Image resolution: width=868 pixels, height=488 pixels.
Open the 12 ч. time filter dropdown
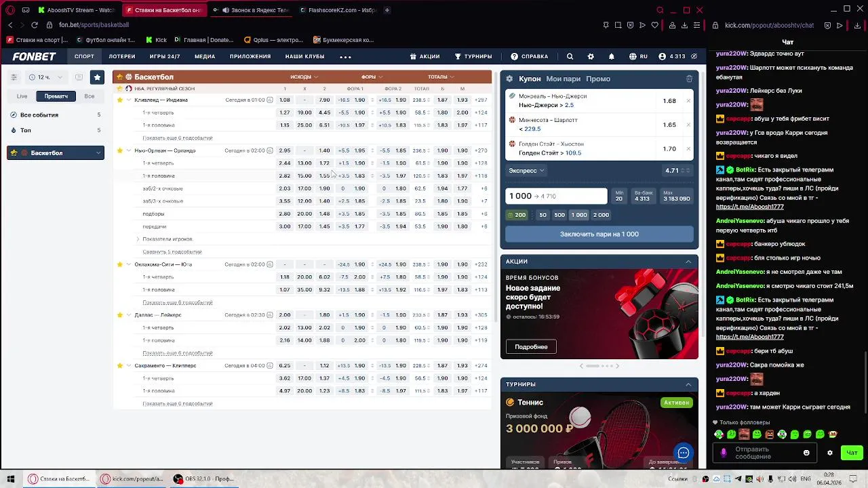click(x=46, y=77)
